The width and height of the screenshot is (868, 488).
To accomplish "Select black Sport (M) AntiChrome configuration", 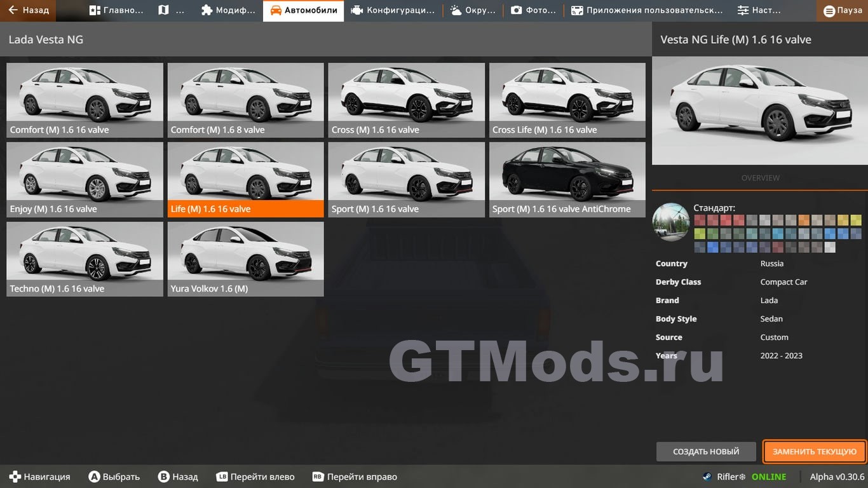I will click(x=567, y=179).
